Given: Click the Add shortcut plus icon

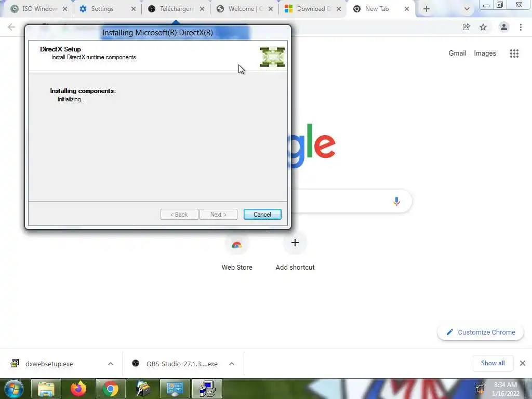Looking at the screenshot, I should [295, 243].
